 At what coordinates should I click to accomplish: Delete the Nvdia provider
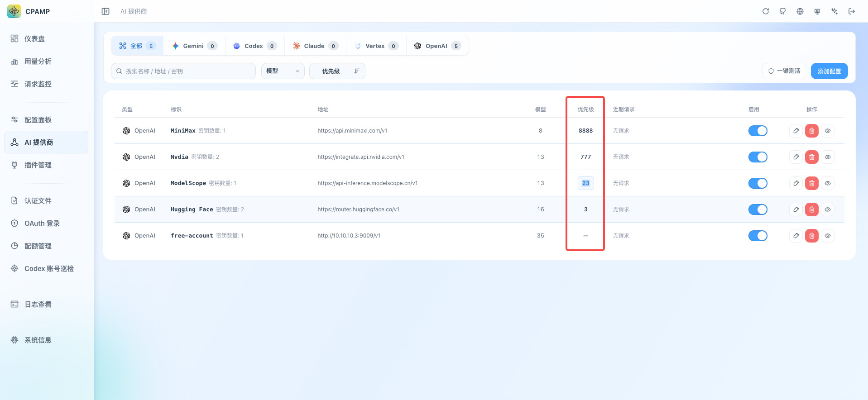[812, 157]
